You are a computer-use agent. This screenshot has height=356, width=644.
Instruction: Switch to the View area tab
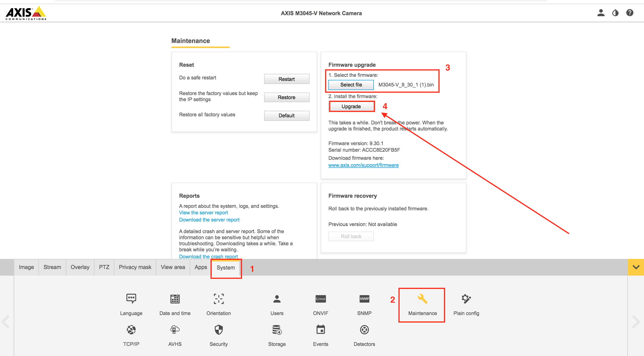click(x=173, y=267)
